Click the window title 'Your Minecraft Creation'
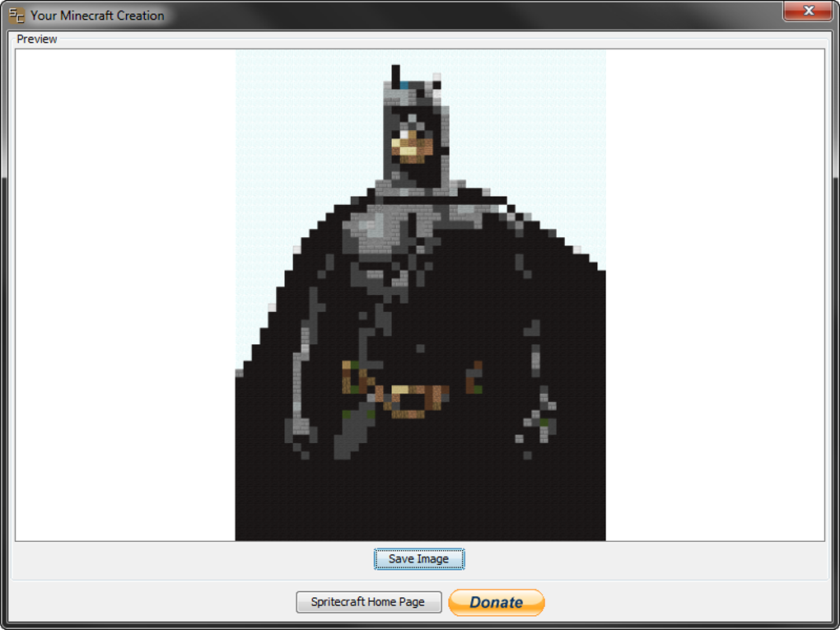Screen dimensions: 840x630 [97, 16]
